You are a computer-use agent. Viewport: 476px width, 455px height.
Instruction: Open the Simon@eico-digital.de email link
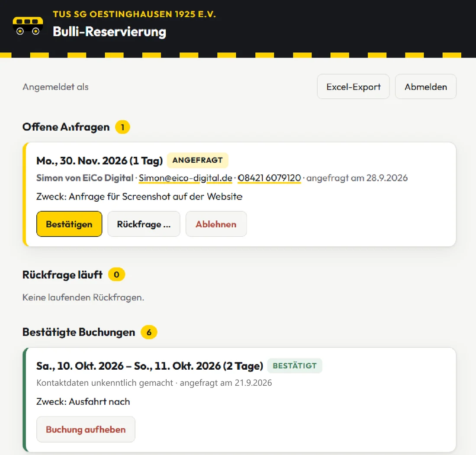coord(186,178)
